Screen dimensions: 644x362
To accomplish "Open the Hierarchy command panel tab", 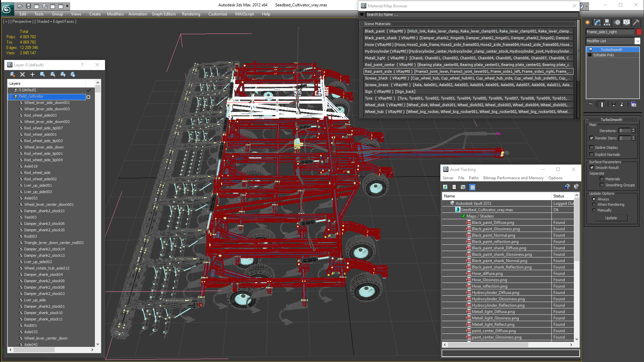I will (x=607, y=22).
